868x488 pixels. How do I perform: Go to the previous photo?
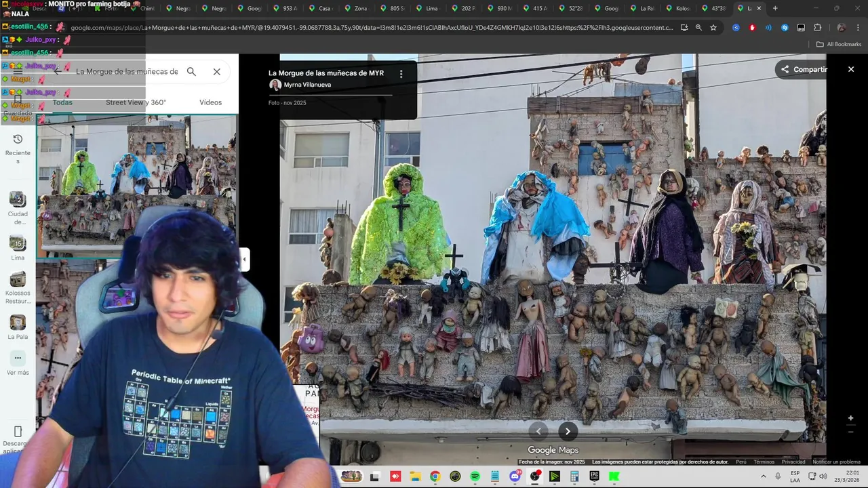pyautogui.click(x=538, y=431)
